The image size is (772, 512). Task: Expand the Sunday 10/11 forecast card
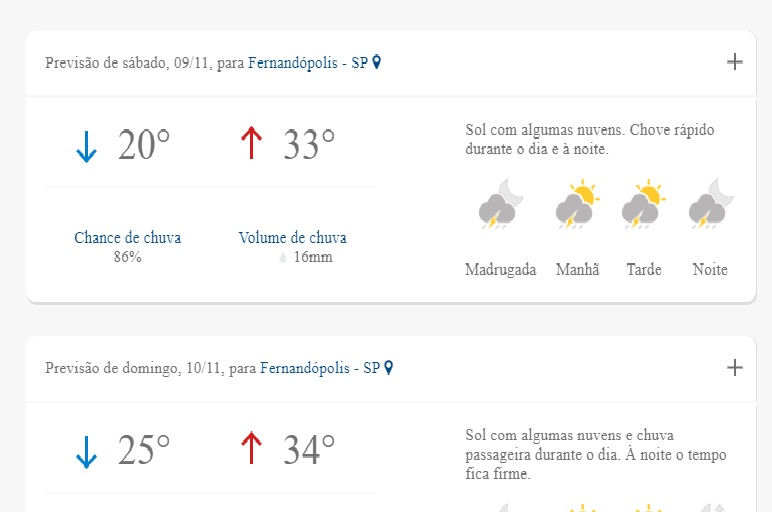(x=735, y=368)
